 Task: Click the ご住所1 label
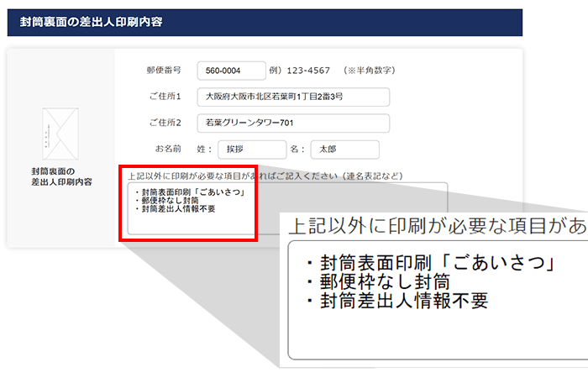tap(165, 97)
